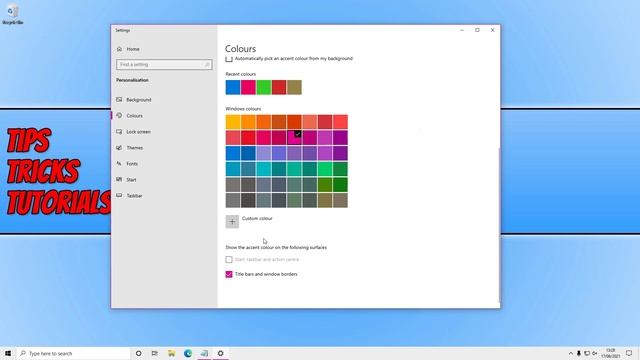640x360 pixels.
Task: Click the magnifier icon in Find a setting
Action: tap(207, 64)
